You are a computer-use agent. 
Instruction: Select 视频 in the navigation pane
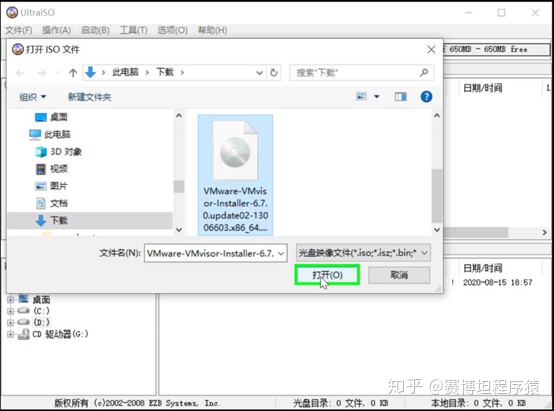coord(52,169)
